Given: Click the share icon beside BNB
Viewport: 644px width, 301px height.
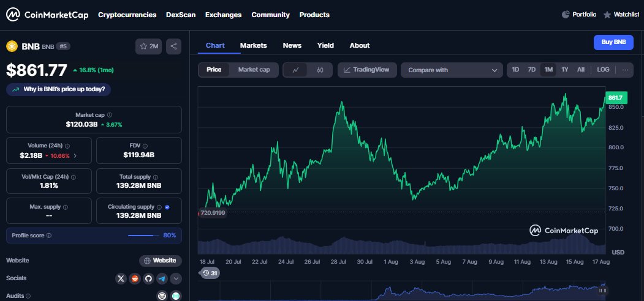Looking at the screenshot, I should (x=174, y=46).
